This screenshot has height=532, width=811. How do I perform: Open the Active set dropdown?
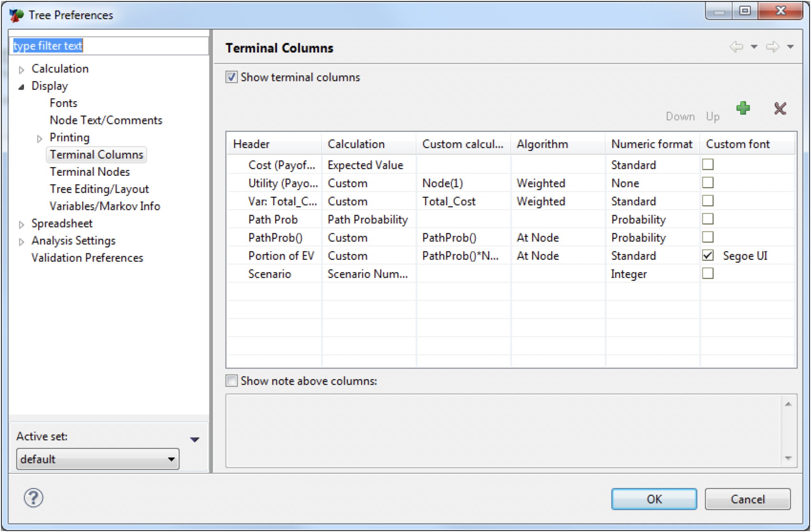(x=171, y=459)
